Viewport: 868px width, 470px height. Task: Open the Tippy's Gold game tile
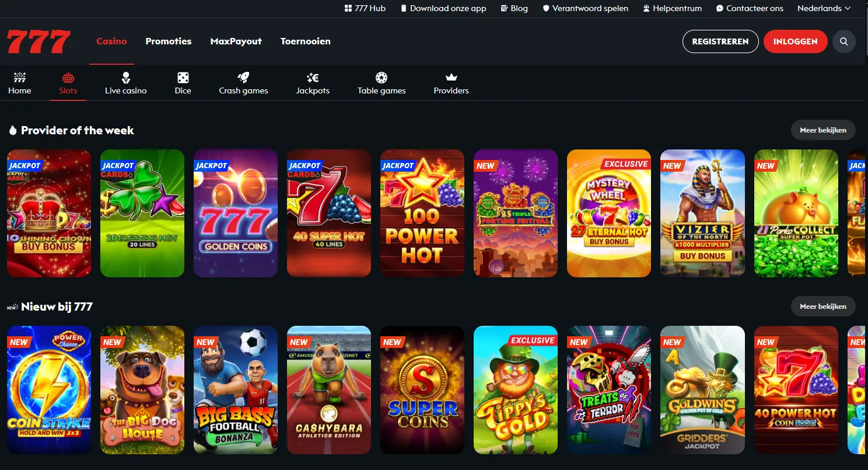click(x=516, y=390)
